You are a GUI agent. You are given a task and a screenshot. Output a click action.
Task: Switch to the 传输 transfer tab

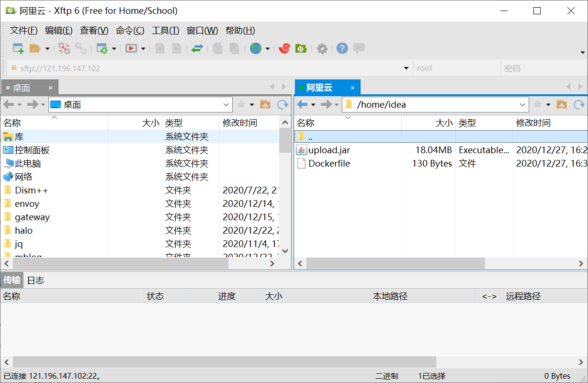click(12, 281)
